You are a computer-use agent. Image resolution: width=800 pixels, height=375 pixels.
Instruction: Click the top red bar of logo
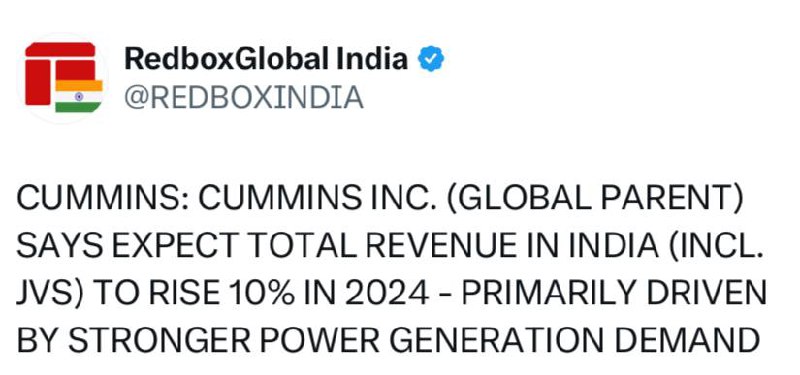(x=60, y=49)
